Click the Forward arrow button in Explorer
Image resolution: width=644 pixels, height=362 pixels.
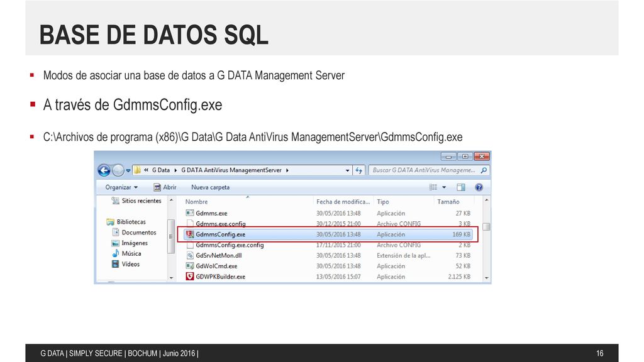[118, 170]
